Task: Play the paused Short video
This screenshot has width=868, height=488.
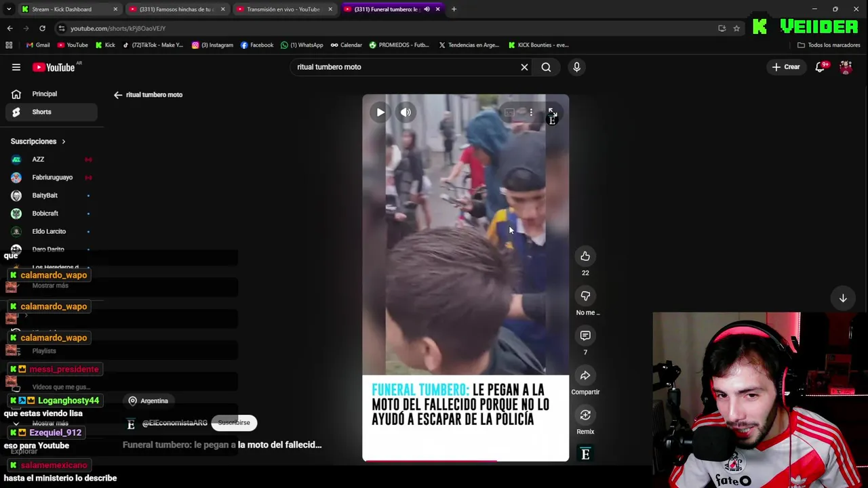Action: (380, 113)
